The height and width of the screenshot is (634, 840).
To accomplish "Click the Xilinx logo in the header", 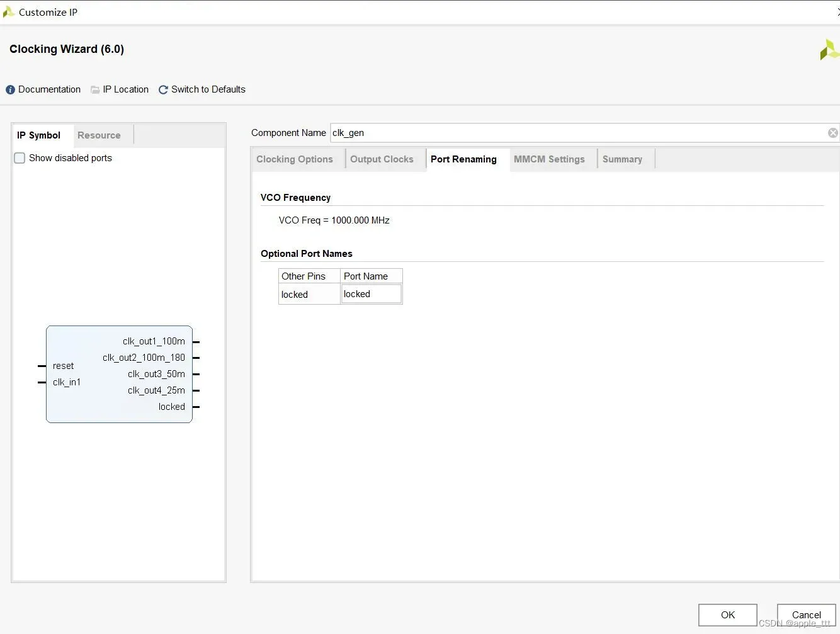I will pyautogui.click(x=829, y=50).
